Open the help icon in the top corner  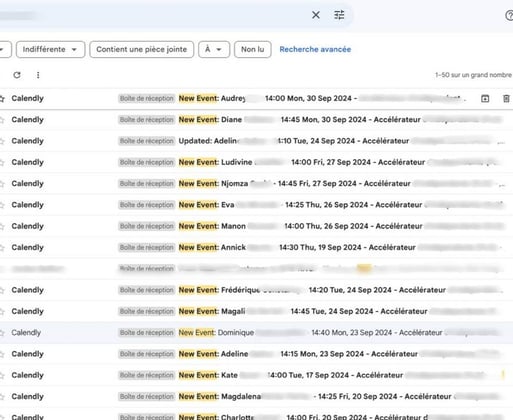(x=509, y=15)
